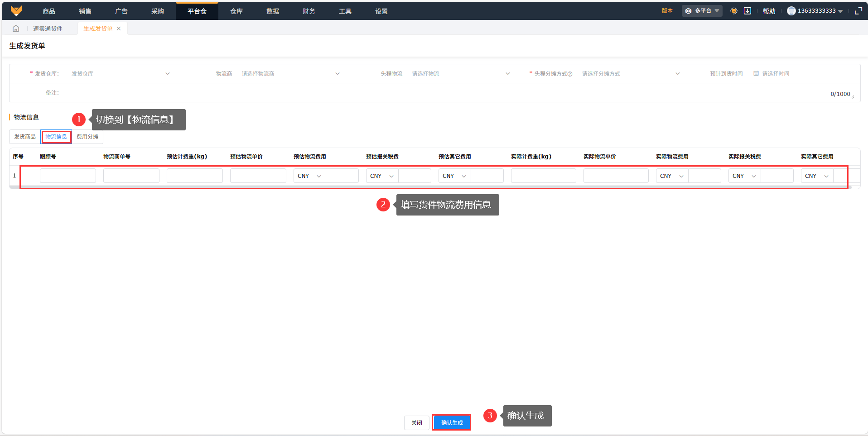Click the 预估物流费用 amount input
The height and width of the screenshot is (436, 868).
pyautogui.click(x=342, y=176)
